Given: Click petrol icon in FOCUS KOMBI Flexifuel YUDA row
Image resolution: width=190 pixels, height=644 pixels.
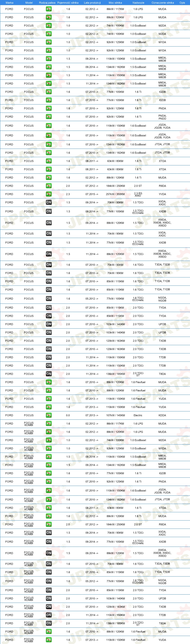Looking at the screenshot, I should pos(49,640).
